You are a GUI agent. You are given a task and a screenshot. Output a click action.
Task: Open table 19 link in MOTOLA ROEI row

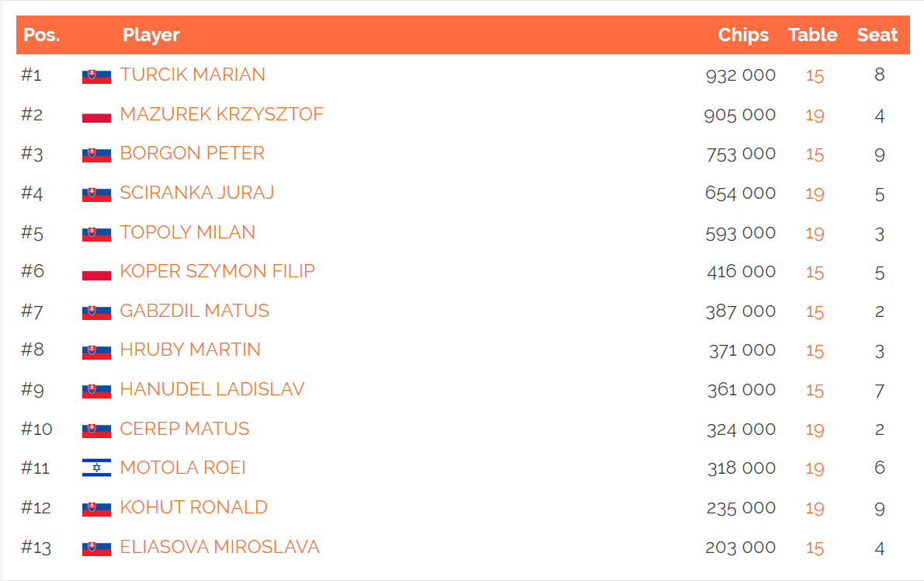815,468
